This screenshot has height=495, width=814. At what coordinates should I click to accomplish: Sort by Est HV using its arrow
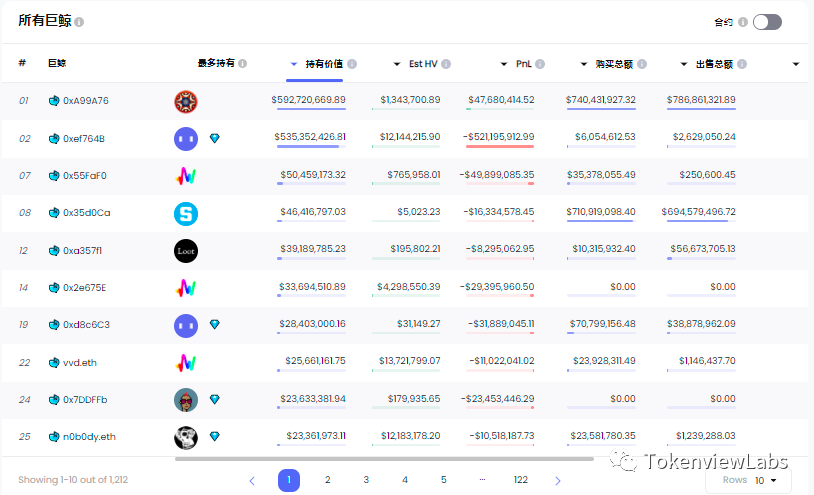click(397, 64)
